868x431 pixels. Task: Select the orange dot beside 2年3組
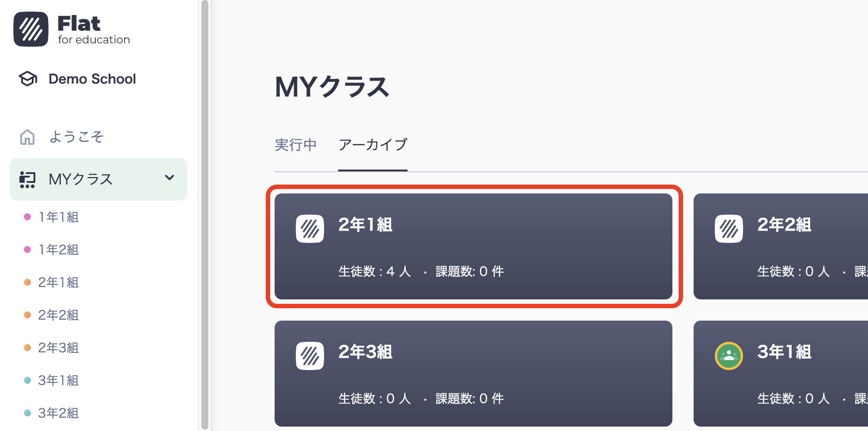click(x=28, y=348)
